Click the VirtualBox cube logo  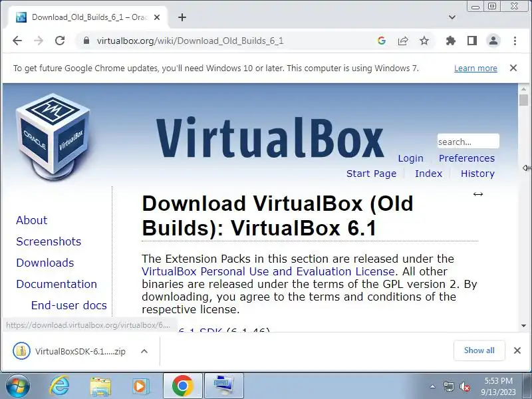(53, 136)
